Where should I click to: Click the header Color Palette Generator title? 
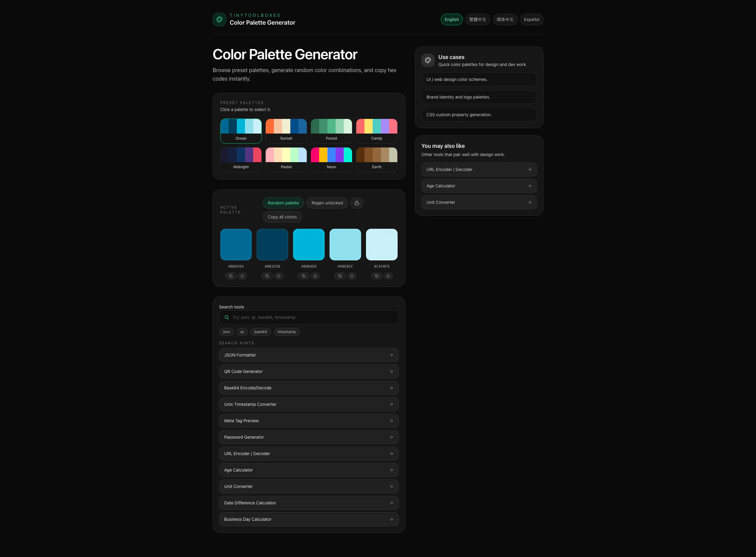pos(262,23)
